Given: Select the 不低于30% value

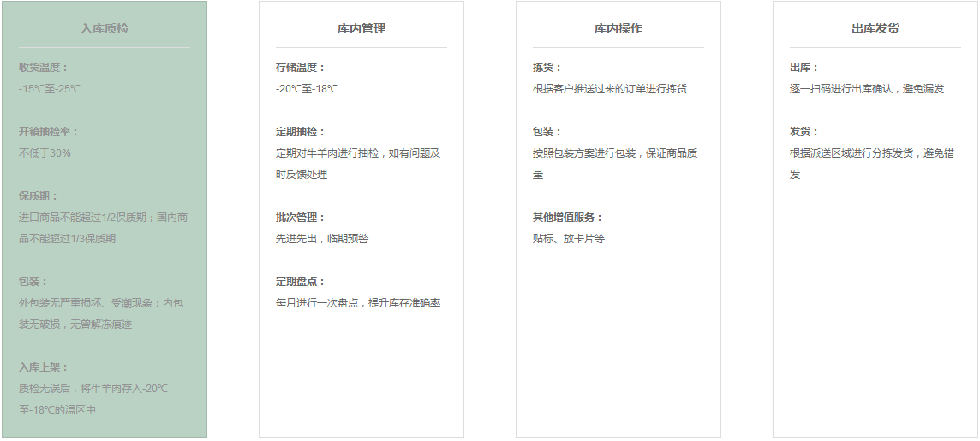Looking at the screenshot, I should point(45,153).
